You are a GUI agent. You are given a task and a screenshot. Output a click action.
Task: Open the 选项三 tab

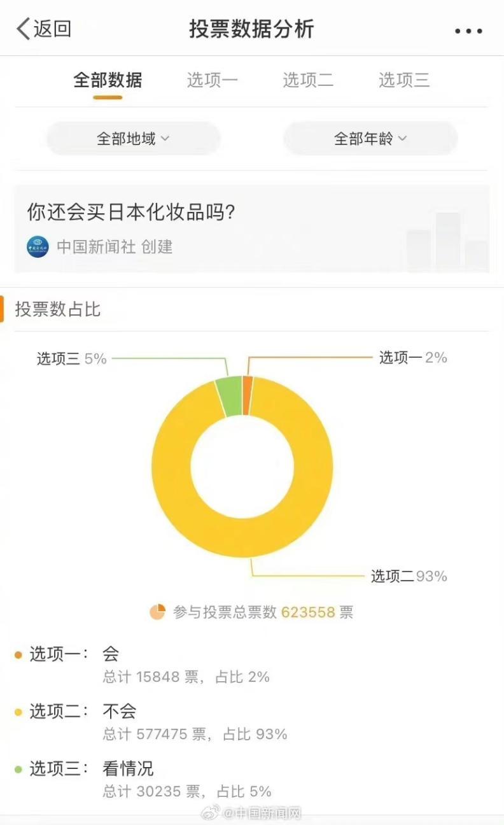[404, 80]
